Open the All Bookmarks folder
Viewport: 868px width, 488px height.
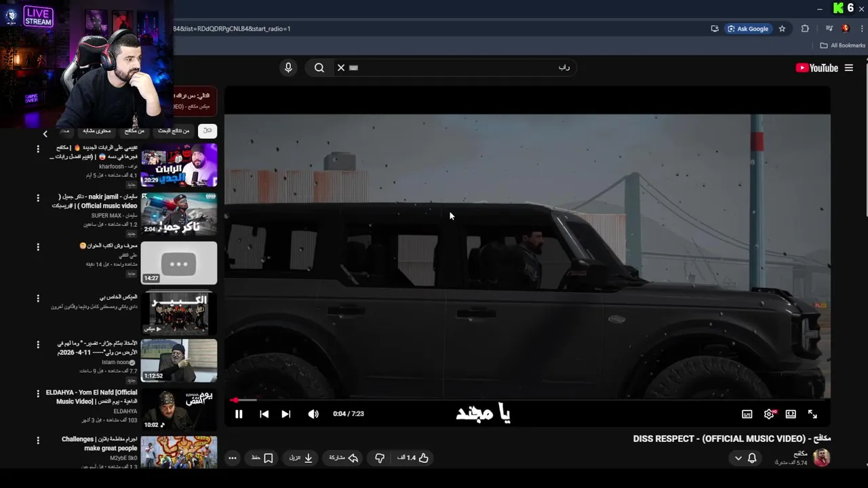(843, 45)
